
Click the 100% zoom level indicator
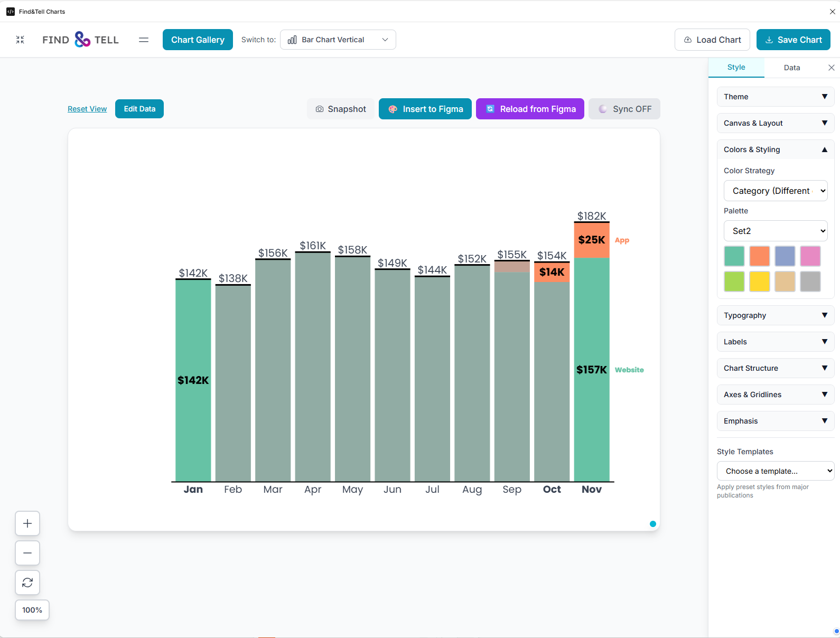pyautogui.click(x=32, y=610)
